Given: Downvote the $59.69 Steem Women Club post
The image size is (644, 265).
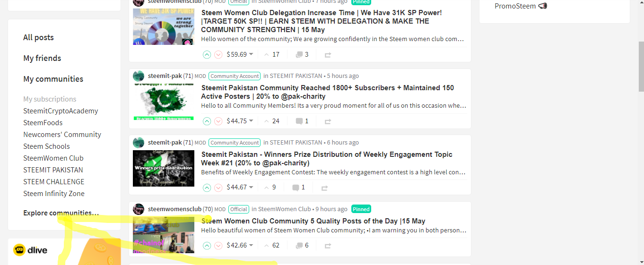Looking at the screenshot, I should pyautogui.click(x=218, y=54).
